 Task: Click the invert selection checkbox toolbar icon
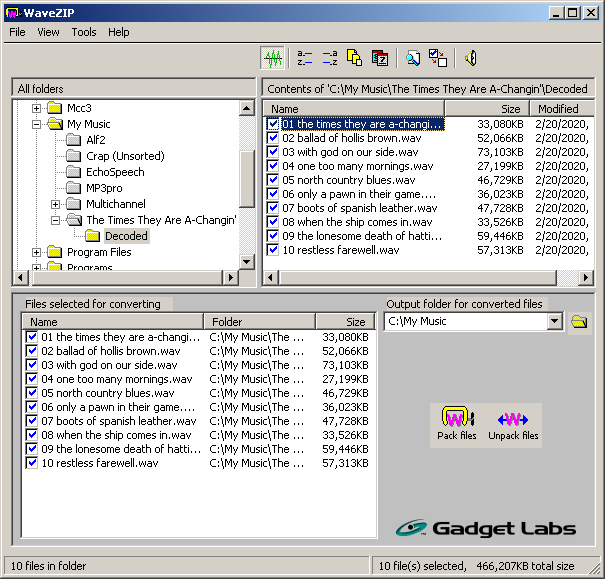coord(438,58)
